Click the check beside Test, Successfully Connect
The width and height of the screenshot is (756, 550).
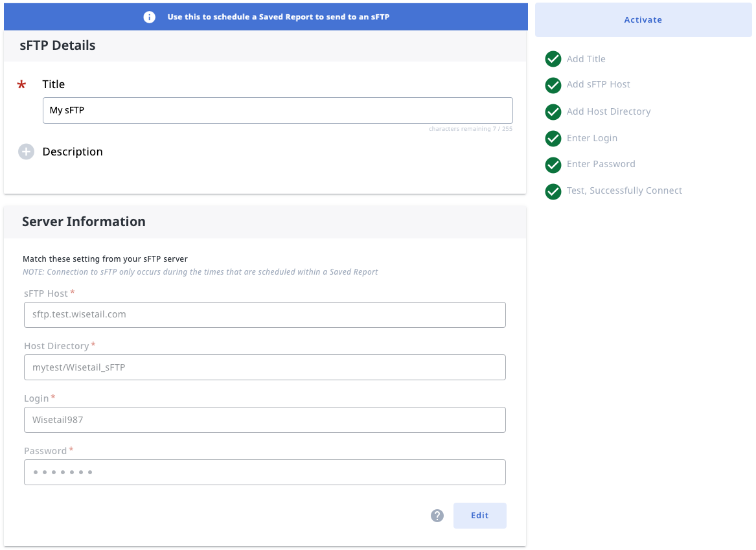point(553,191)
